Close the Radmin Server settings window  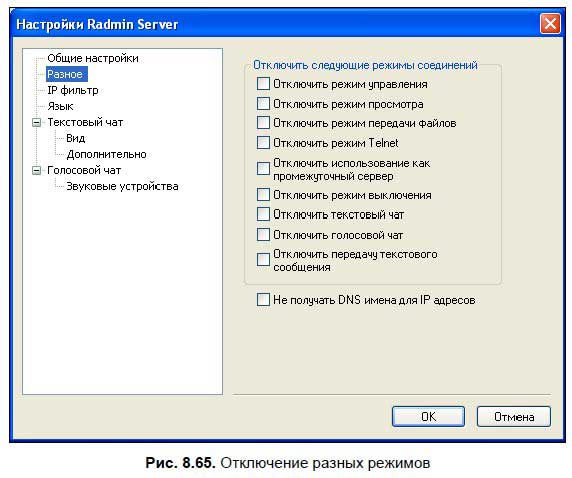(550, 24)
